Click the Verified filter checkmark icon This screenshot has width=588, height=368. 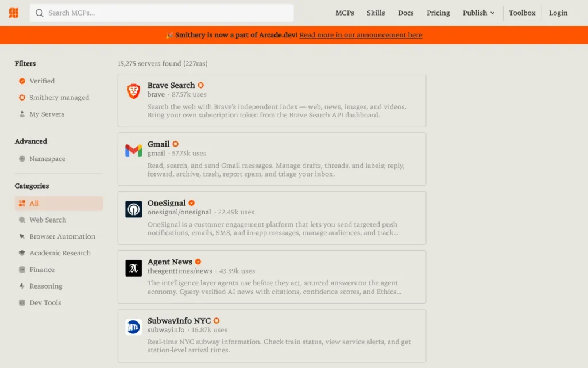pos(22,80)
